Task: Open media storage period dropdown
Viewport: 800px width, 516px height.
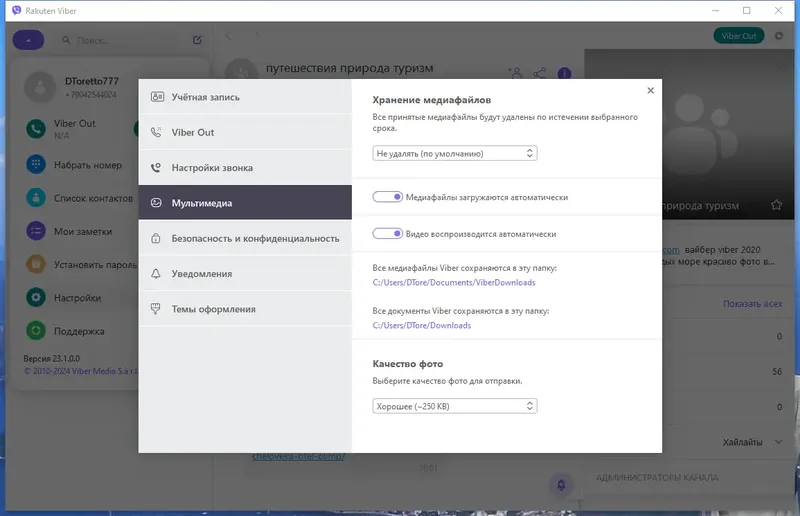Action: click(x=455, y=153)
